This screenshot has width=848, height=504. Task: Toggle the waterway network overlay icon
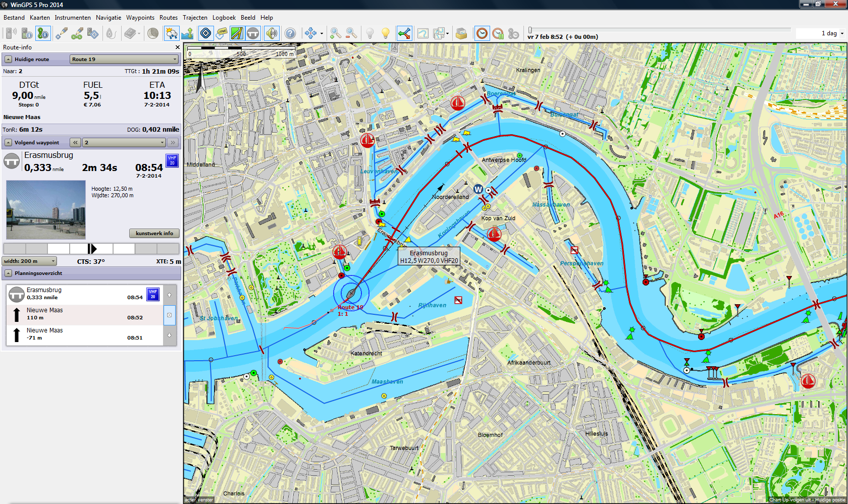(237, 33)
